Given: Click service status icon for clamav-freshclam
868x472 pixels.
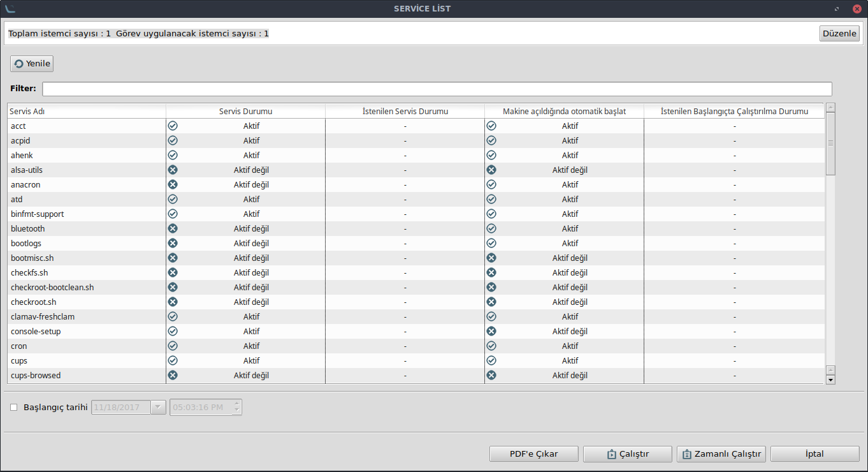Looking at the screenshot, I should (x=173, y=316).
